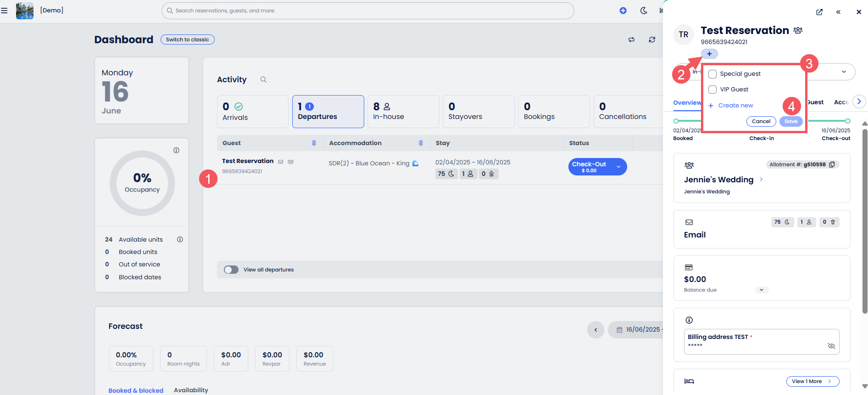Image resolution: width=868 pixels, height=395 pixels.
Task: Select the Departures activity tab
Action: 328,112
